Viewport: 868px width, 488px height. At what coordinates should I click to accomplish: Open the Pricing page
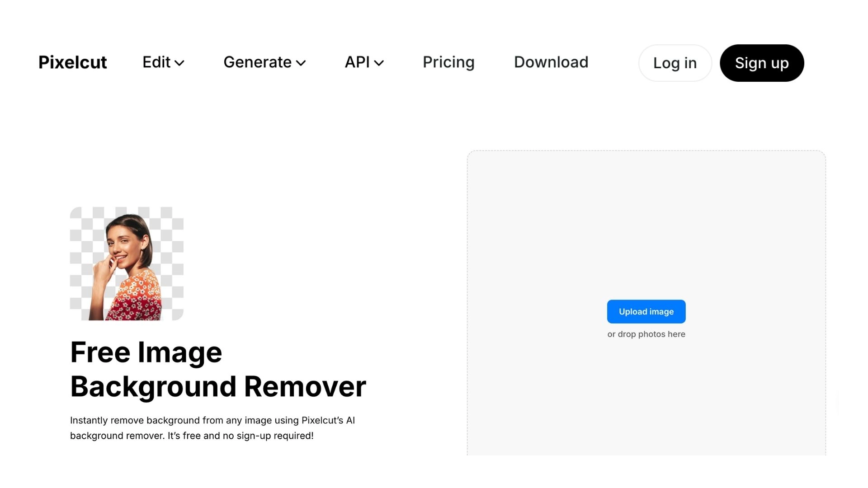pyautogui.click(x=448, y=62)
